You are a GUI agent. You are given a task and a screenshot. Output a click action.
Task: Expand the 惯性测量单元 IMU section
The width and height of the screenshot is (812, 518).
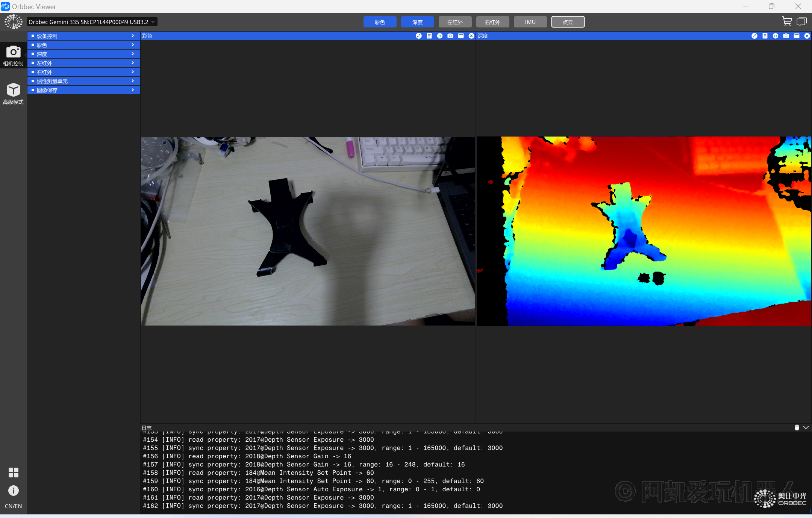coord(83,81)
